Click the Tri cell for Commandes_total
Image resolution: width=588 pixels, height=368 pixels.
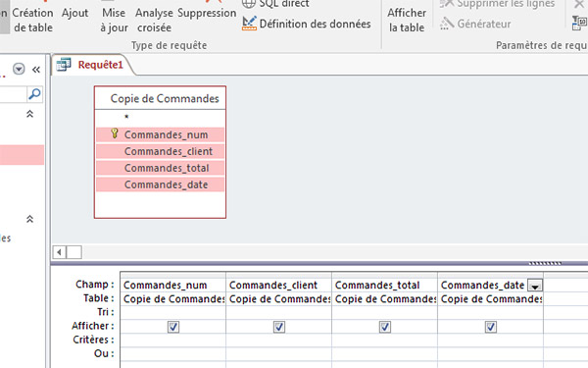384,312
